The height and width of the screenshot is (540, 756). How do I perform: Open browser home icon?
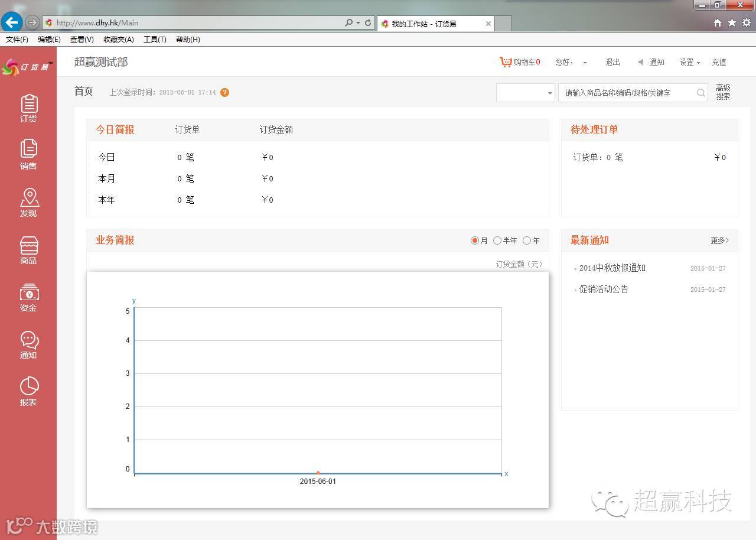[718, 23]
